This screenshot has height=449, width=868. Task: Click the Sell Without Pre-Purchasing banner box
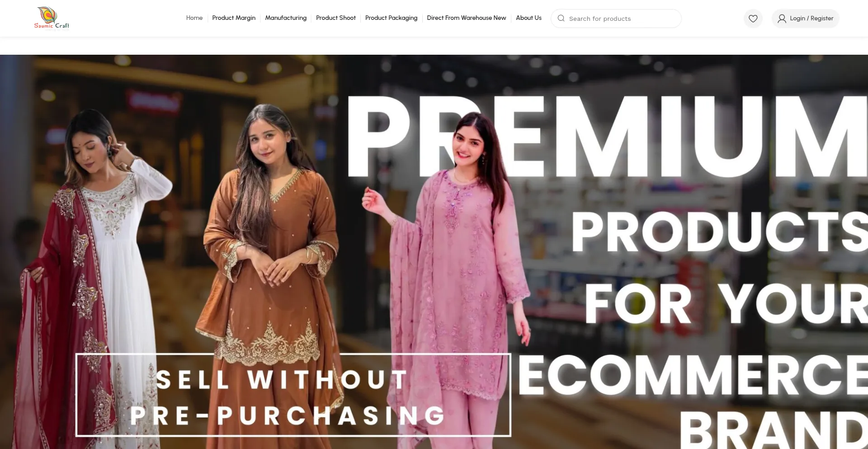pyautogui.click(x=293, y=395)
